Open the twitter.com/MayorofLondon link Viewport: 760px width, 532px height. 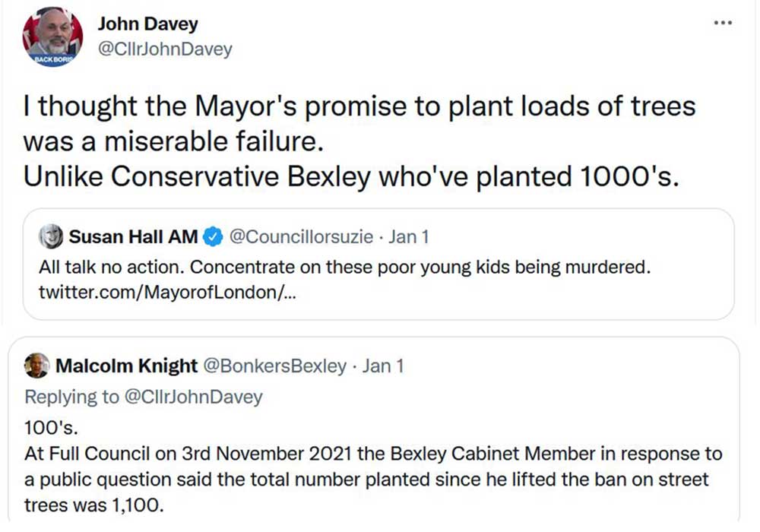click(167, 293)
